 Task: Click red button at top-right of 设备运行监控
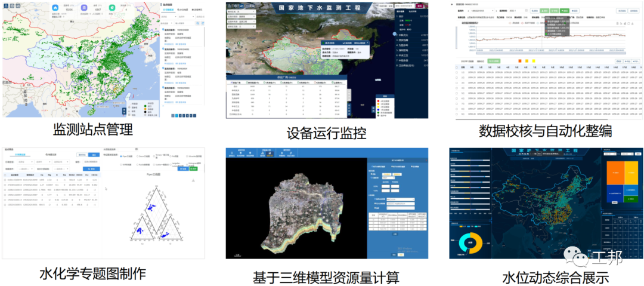click(x=419, y=6)
